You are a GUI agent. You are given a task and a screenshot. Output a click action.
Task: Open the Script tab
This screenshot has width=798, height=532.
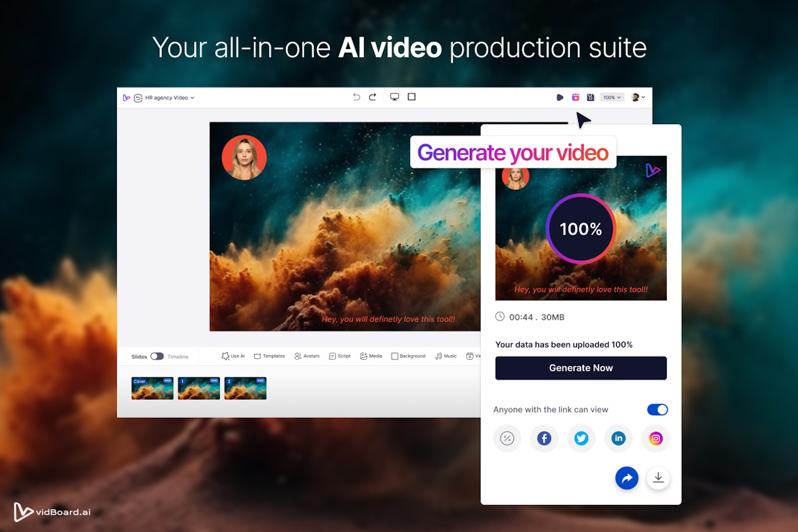click(x=340, y=356)
